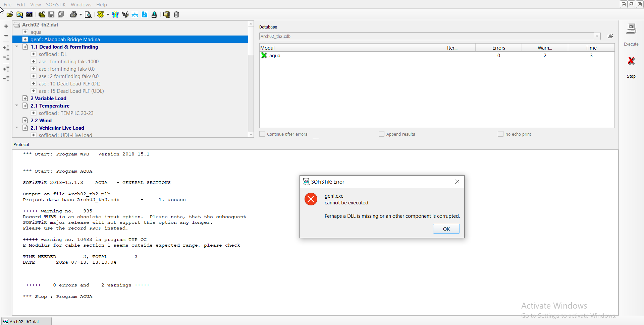Viewport: 644px width, 325px height.
Task: Toggle plus box beside sofiload : TEMP LC 20-23
Action: pos(34,113)
